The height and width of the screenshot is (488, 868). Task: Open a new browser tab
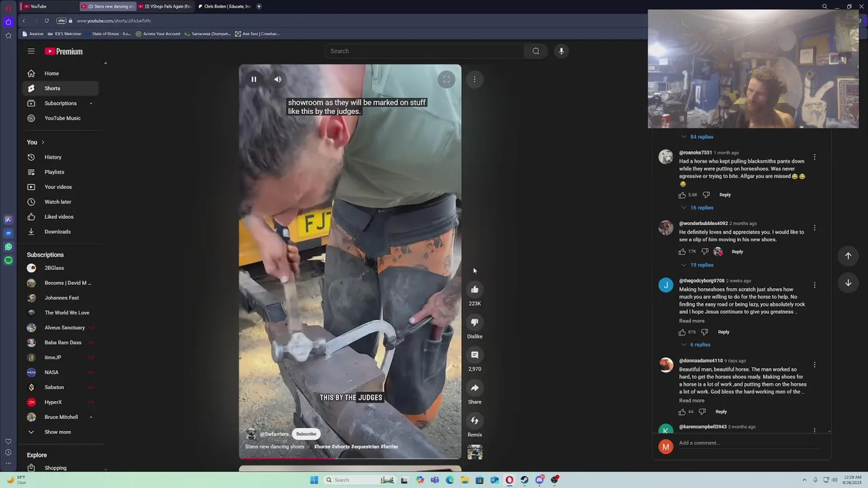click(x=259, y=6)
